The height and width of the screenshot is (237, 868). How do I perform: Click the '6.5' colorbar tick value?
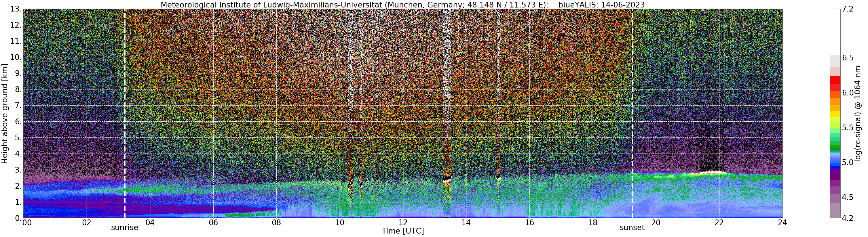848,58
